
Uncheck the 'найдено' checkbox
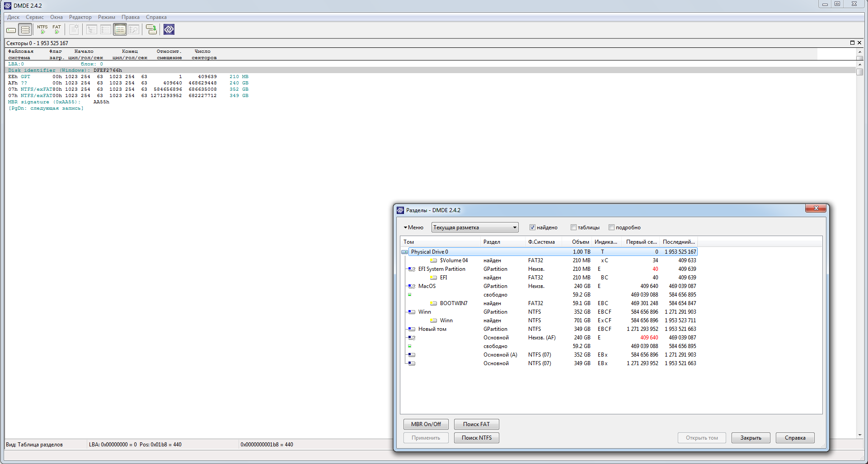[x=532, y=227]
